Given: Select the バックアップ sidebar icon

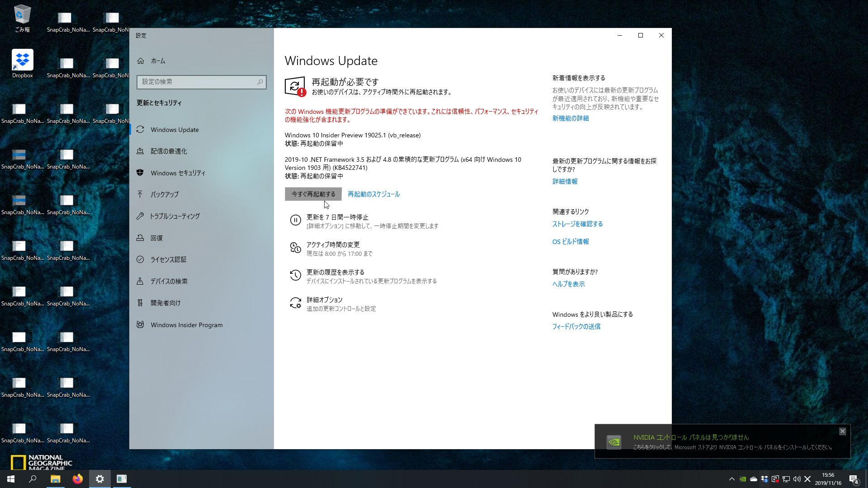Looking at the screenshot, I should [x=141, y=194].
